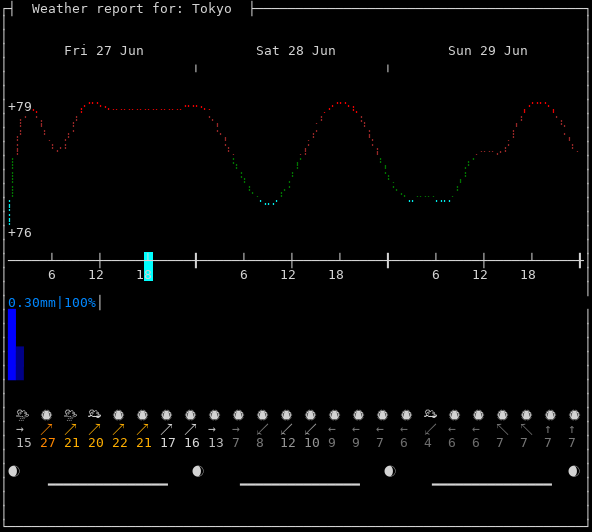Select the sun icon above wind speed 27

click(46, 415)
